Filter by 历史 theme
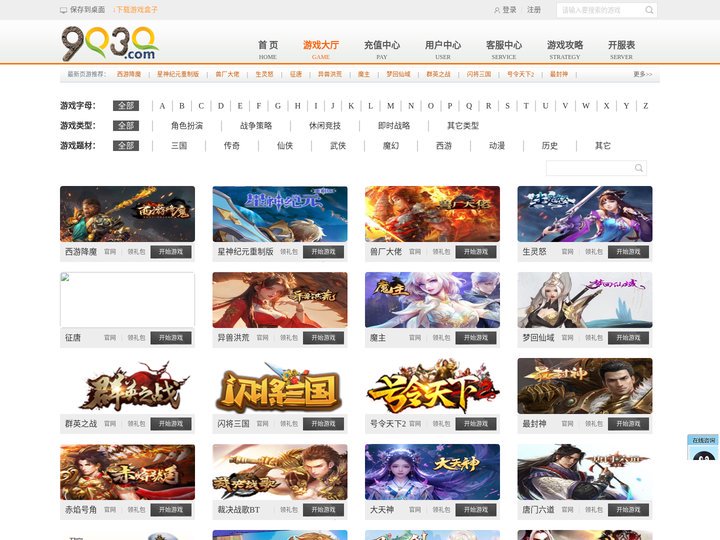720x540 pixels. tap(550, 146)
